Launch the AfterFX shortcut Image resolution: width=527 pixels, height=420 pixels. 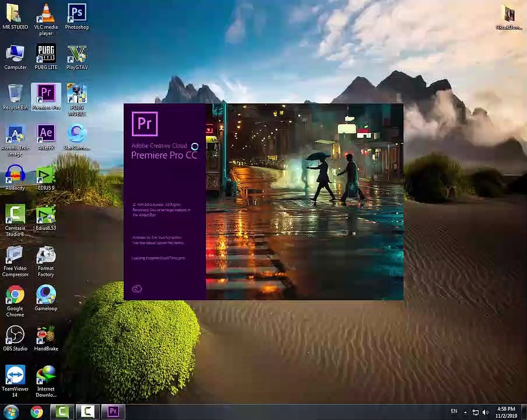click(46, 138)
